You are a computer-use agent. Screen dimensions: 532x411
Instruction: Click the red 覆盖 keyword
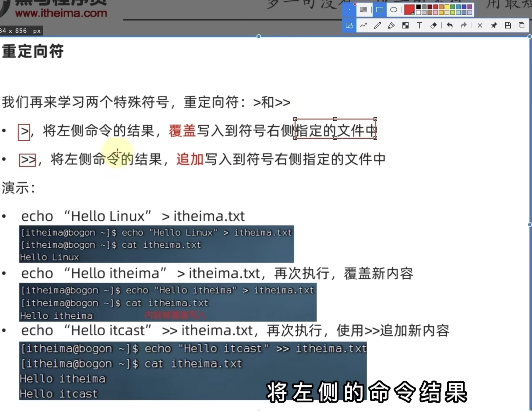pyautogui.click(x=182, y=131)
